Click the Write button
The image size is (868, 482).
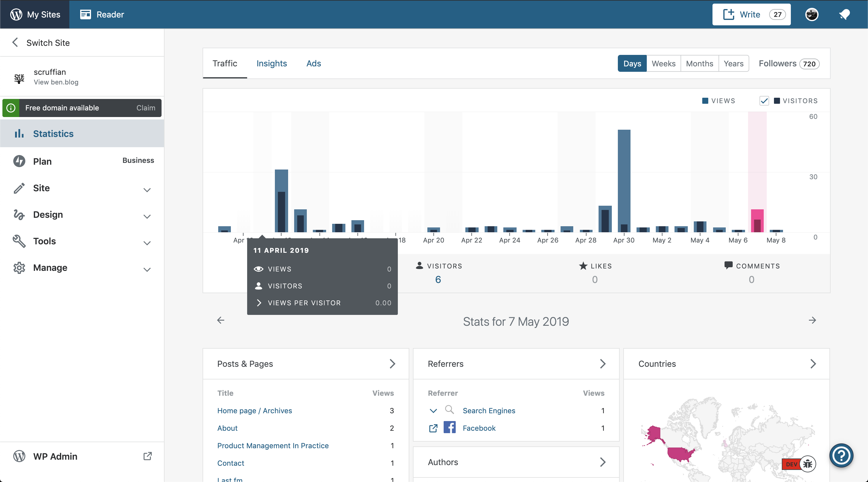click(751, 14)
